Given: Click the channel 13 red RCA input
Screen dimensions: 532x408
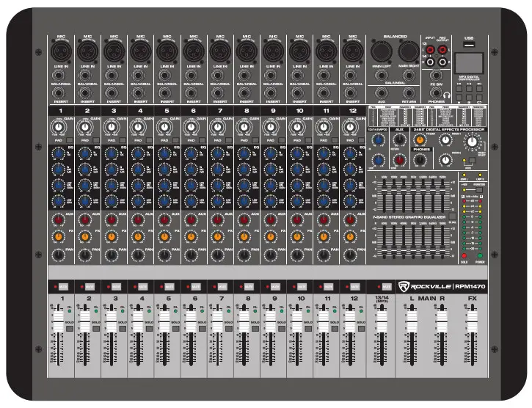Looking at the screenshot, I should [430, 50].
